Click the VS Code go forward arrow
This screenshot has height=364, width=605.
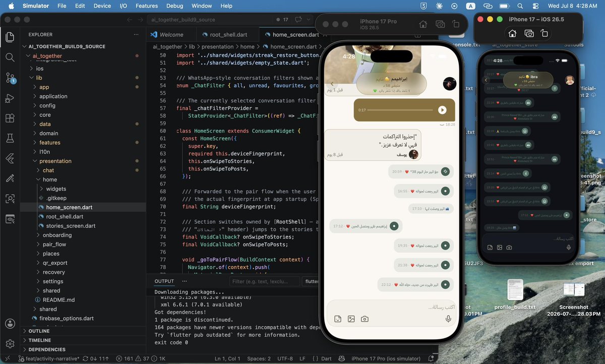141,20
